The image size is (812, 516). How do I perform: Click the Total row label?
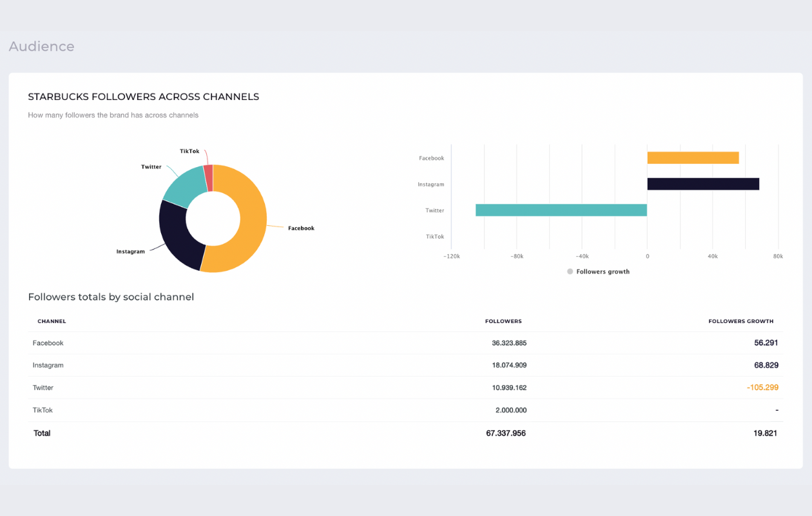pyautogui.click(x=42, y=433)
